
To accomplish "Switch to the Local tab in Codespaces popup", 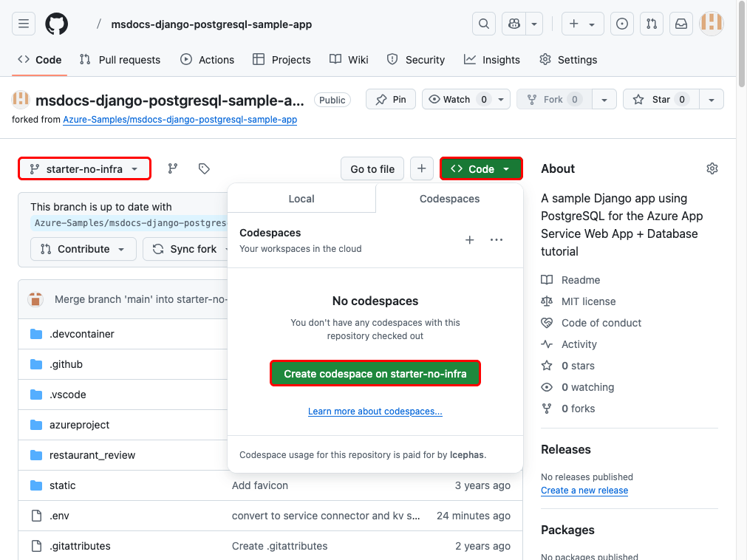I will pos(301,198).
